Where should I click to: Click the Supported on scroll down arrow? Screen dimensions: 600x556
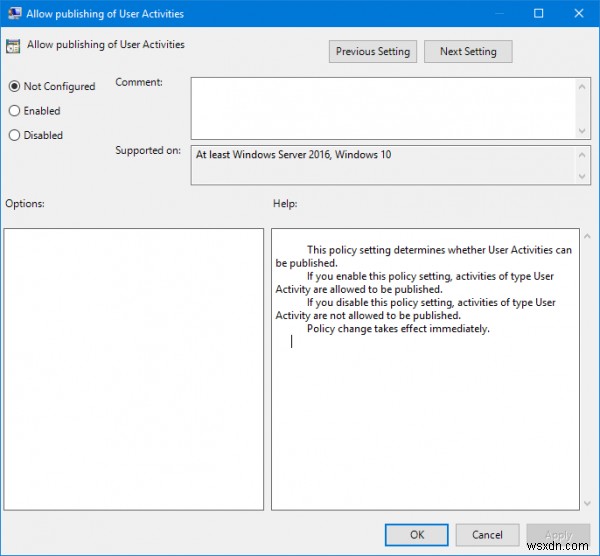pos(582,176)
